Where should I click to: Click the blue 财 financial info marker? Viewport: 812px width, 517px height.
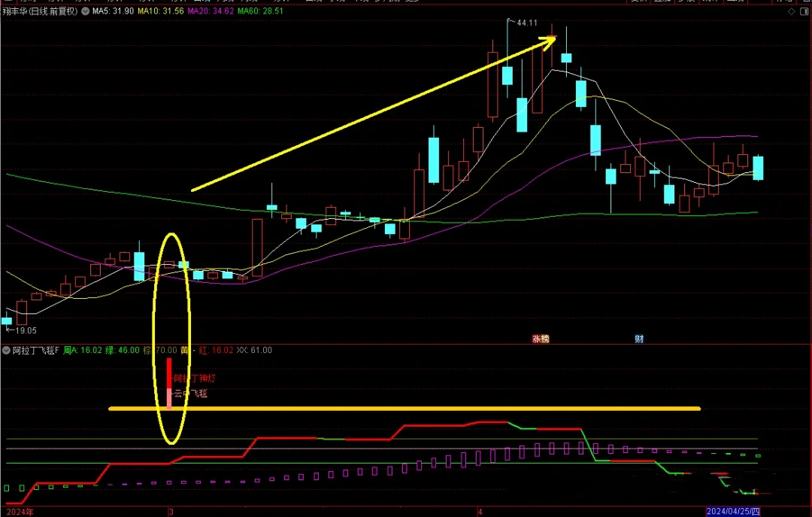point(639,339)
